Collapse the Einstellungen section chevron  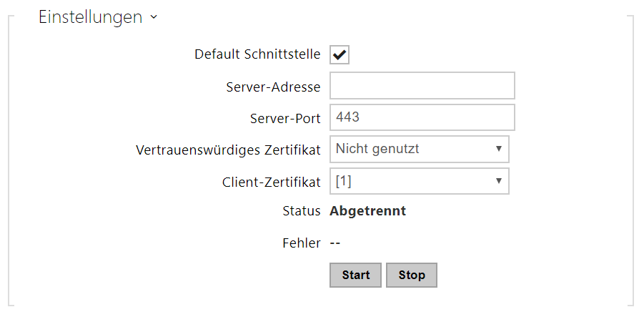(154, 19)
